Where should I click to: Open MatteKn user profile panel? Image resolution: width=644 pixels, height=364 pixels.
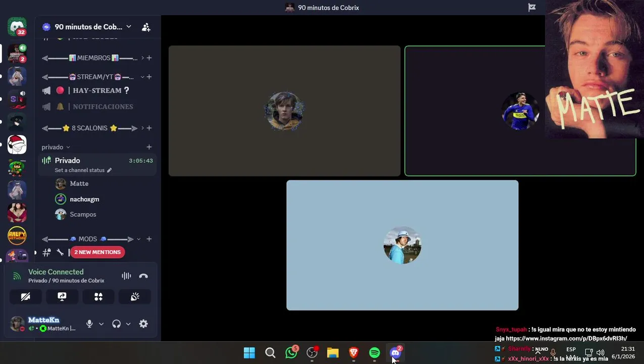coord(44,324)
